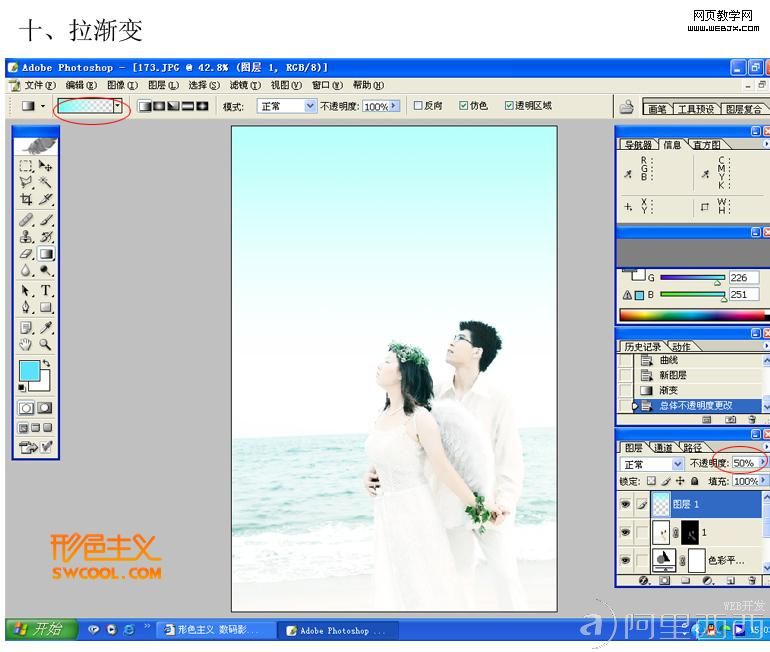Select the Zoom tool
This screenshot has width=770, height=652.
(46, 344)
